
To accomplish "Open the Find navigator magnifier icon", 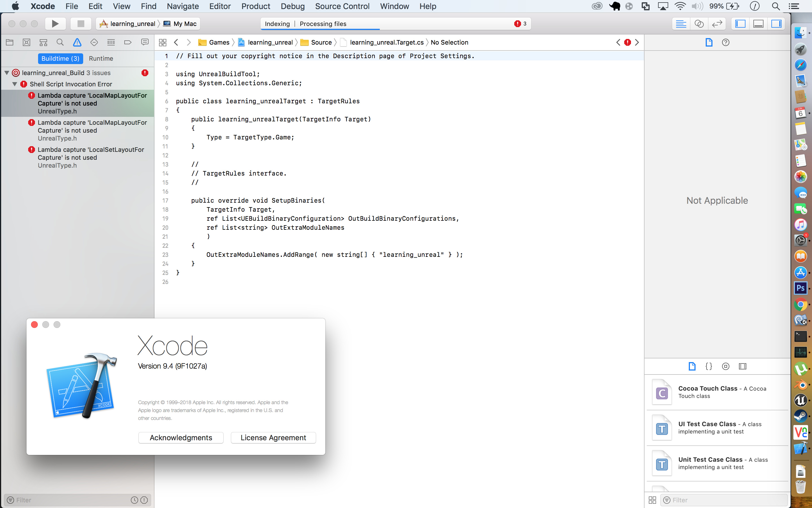I will 60,42.
